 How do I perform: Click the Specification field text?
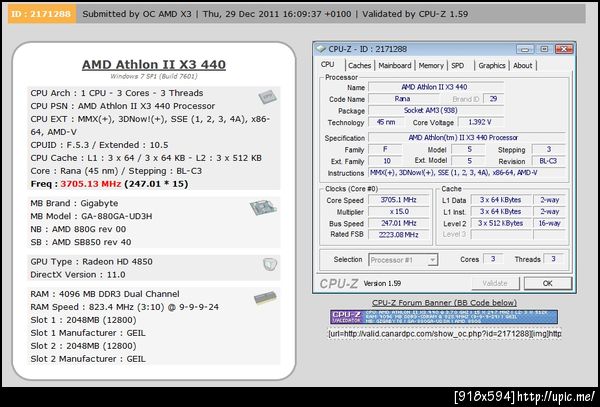coord(466,138)
